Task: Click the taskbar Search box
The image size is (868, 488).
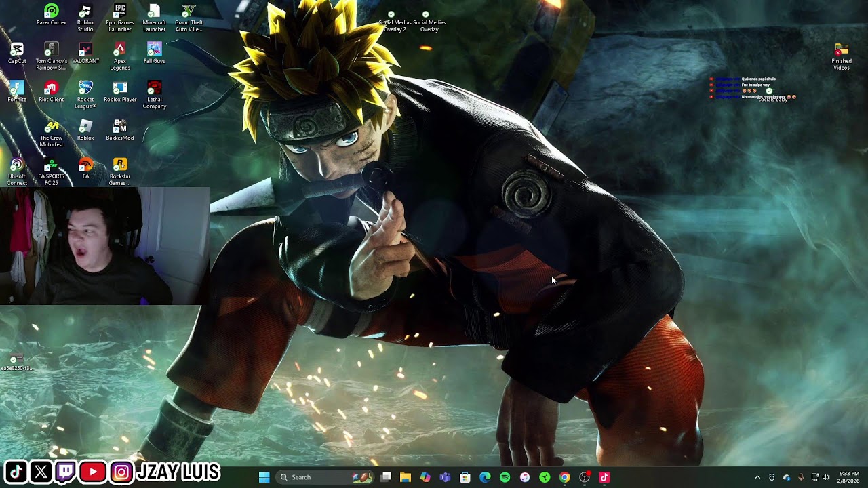Action: (326, 477)
